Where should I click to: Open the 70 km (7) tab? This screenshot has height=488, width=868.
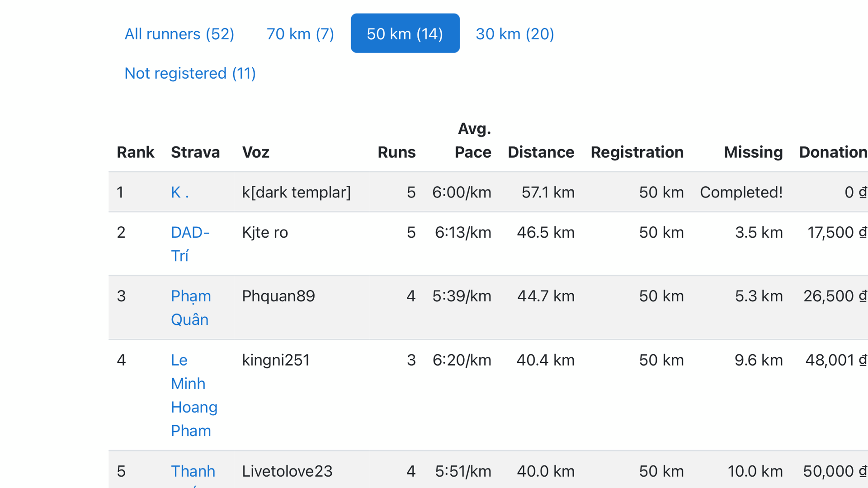(x=300, y=33)
